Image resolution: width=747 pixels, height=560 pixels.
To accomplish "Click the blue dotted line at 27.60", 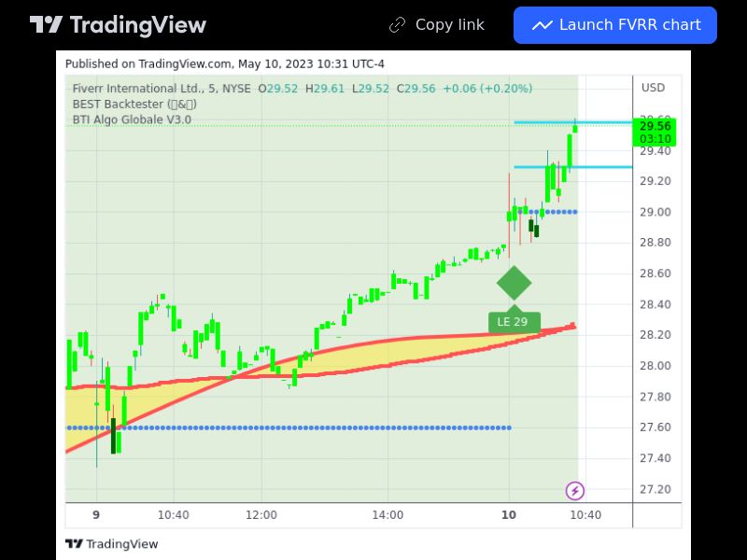I will (x=289, y=427).
